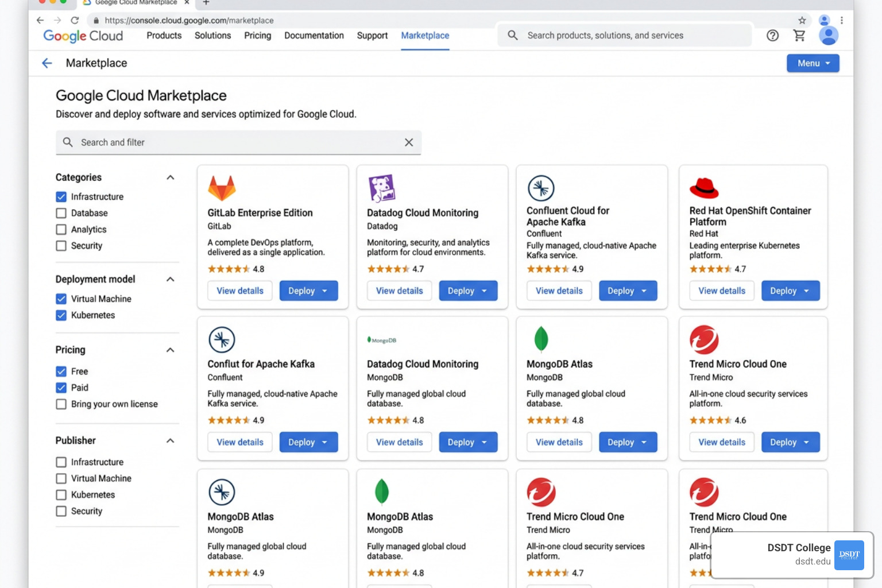Click the Datadog dog logo icon
Viewport: 882px width, 588px height.
(x=382, y=188)
